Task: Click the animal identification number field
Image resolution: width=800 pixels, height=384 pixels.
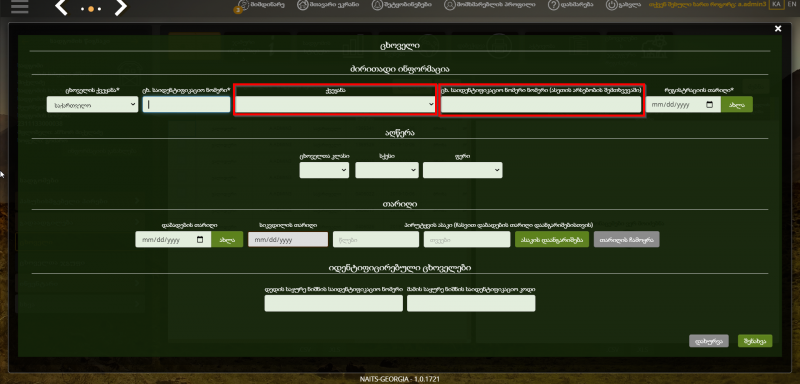Action: [187, 105]
